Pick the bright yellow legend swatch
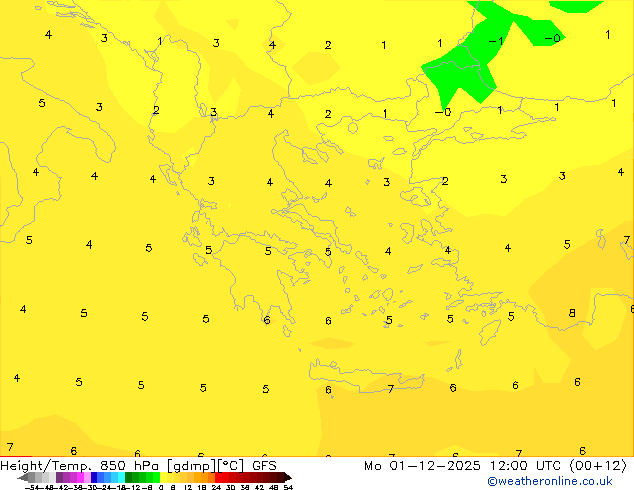Viewport: 634px width, 490px height. [x=163, y=477]
